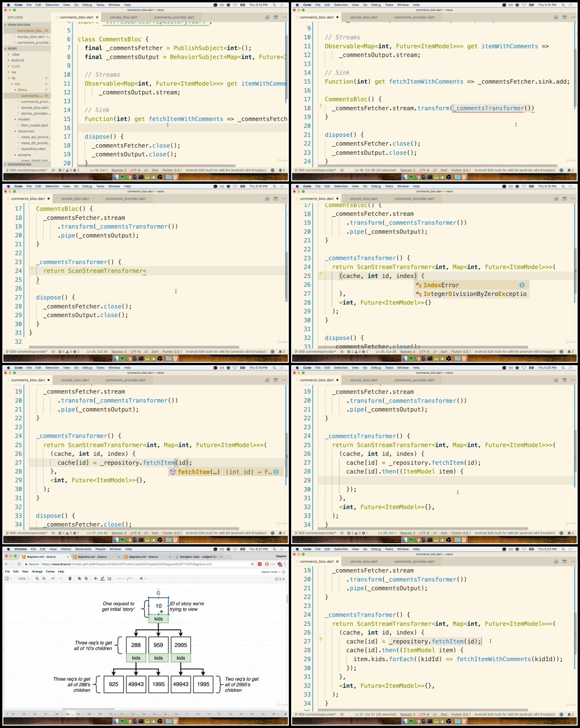Open draw.io fill color bucket icon
The height and width of the screenshot is (728, 580).
[x=95, y=579]
